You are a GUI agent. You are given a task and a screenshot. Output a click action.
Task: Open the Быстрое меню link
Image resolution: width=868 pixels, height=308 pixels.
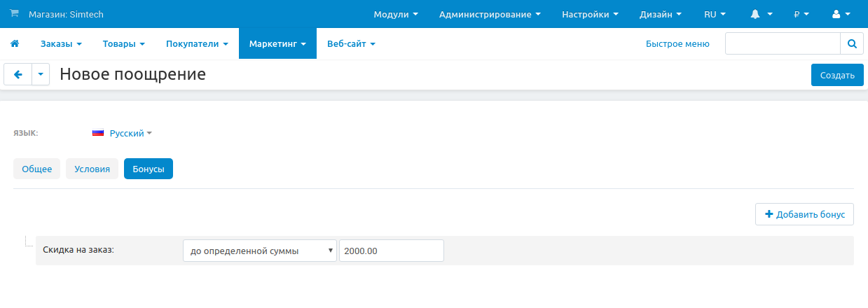tap(677, 43)
